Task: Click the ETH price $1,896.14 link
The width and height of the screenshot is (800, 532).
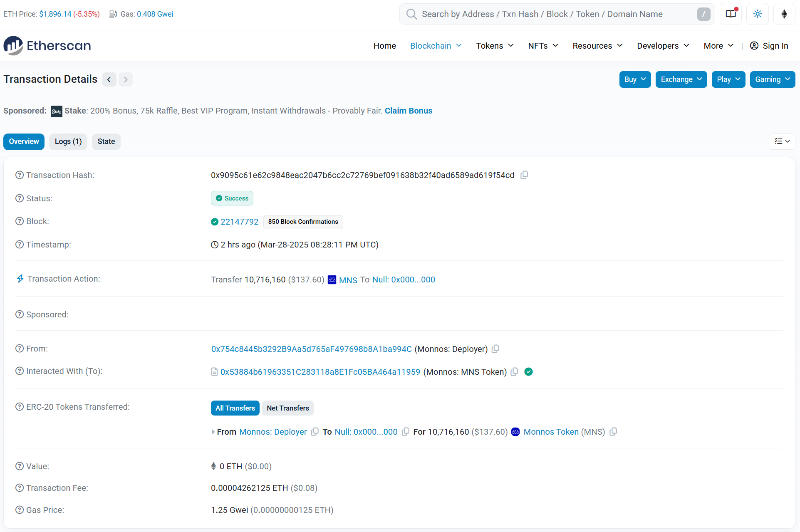Action: [55, 14]
